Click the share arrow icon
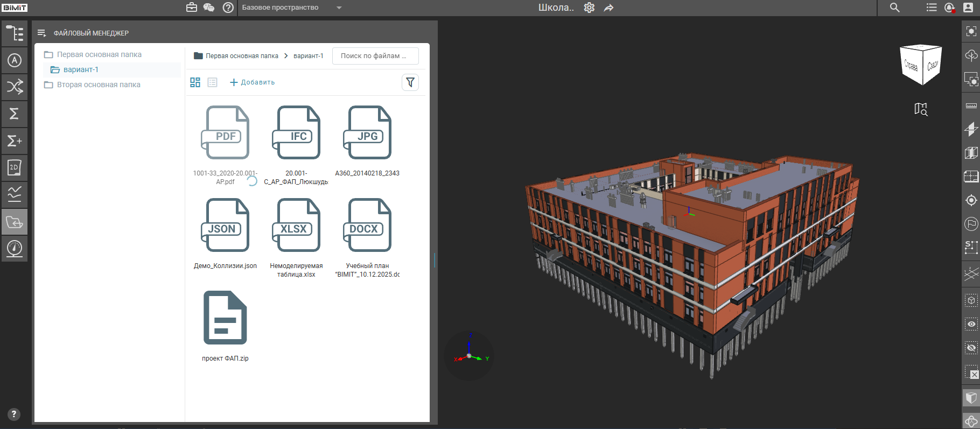Screen dimensions: 980x429 [608, 8]
